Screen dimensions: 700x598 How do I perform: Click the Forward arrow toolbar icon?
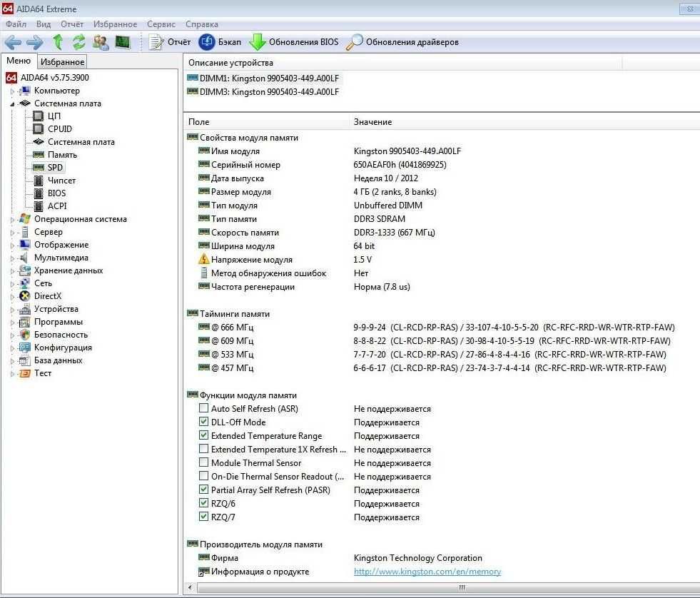coord(35,42)
